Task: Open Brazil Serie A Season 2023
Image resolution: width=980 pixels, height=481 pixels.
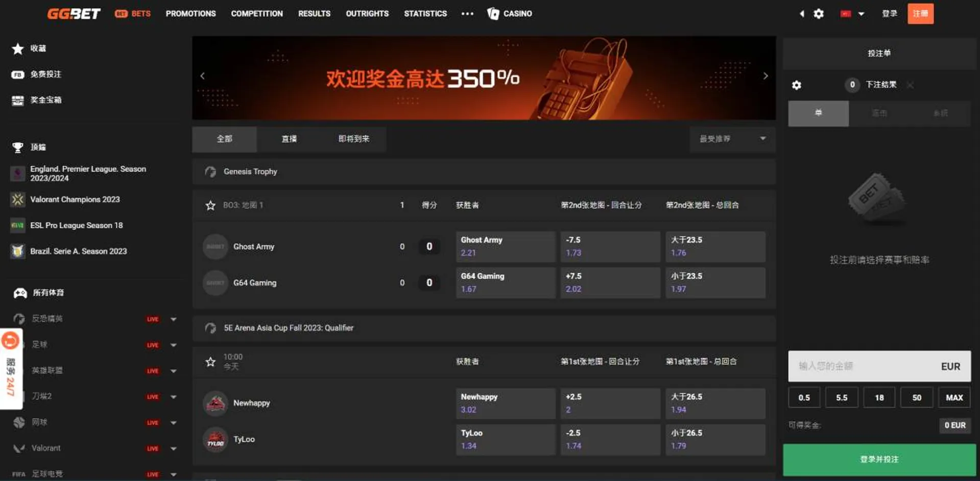Action: pyautogui.click(x=68, y=251)
